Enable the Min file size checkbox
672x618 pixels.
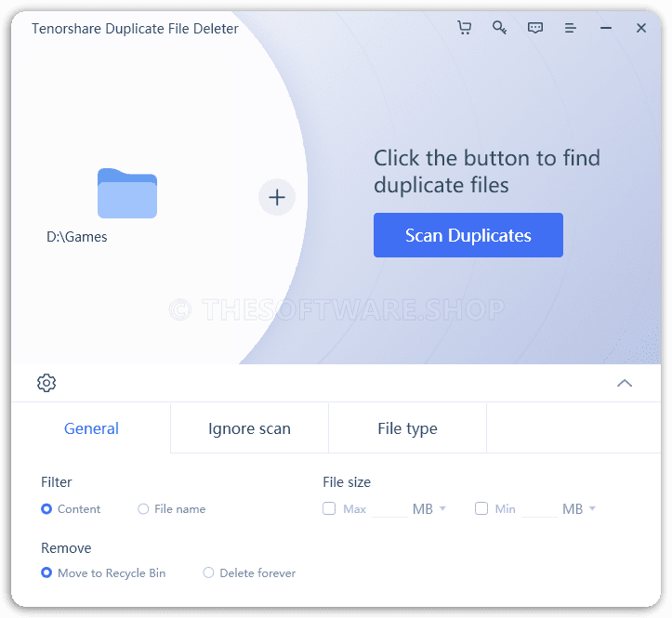[x=481, y=508]
